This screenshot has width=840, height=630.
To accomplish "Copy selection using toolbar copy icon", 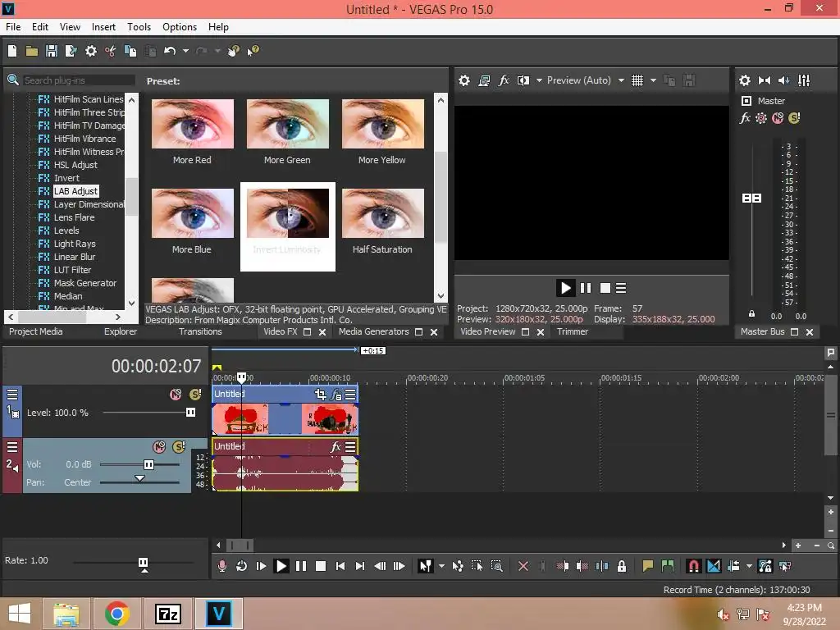I will coord(130,51).
